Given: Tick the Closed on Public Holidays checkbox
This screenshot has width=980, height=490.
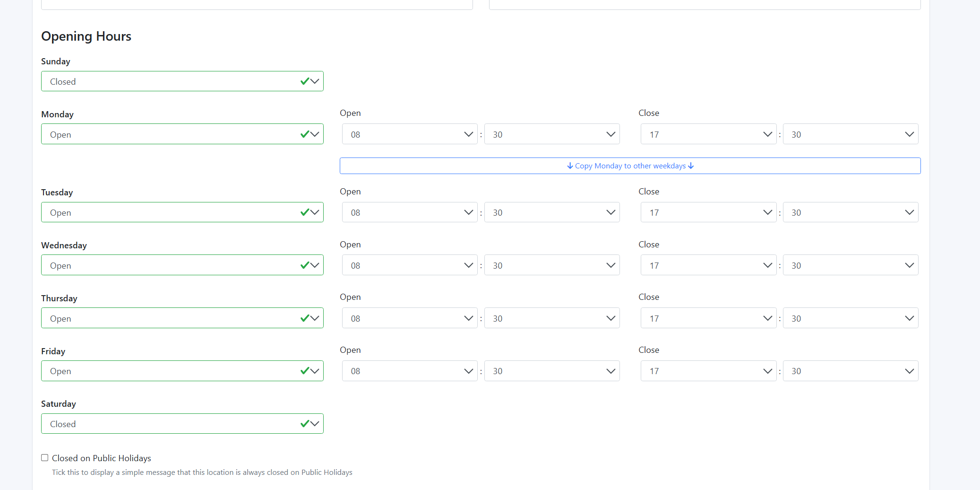Looking at the screenshot, I should [45, 458].
